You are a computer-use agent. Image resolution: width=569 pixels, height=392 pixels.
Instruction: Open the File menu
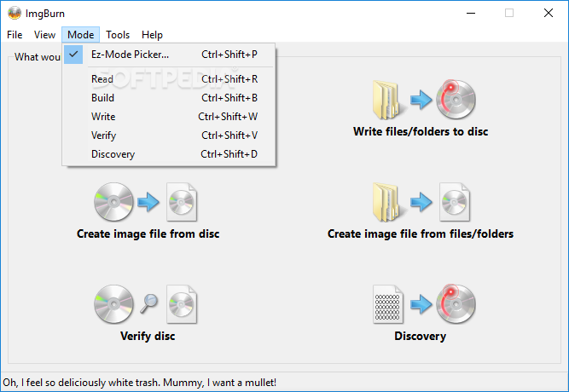tap(15, 35)
